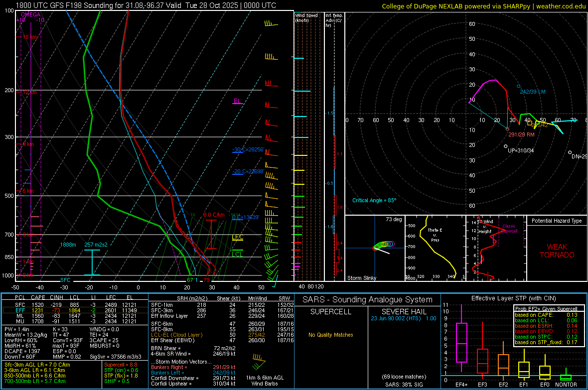Viewport: 588px width, 390px height.
Task: Click the 8.0 C/km lapse rate label
Action: (x=214, y=215)
